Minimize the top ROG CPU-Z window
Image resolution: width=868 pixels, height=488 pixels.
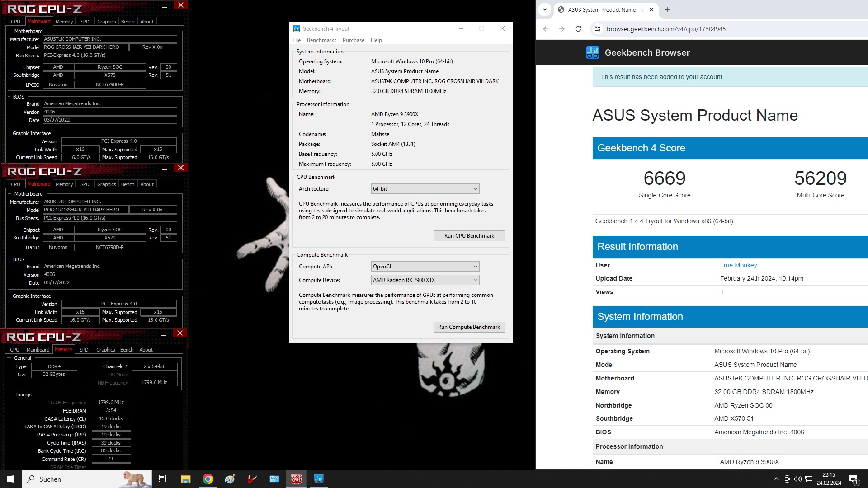[165, 6]
